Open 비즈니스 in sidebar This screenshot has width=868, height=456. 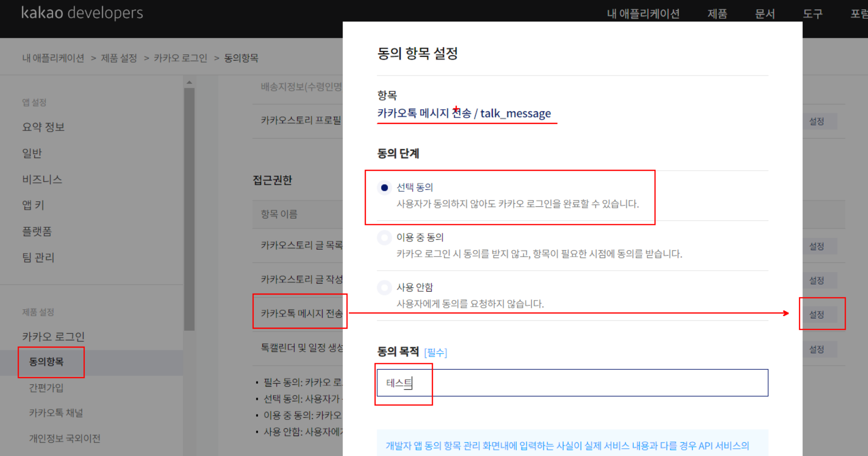point(42,179)
